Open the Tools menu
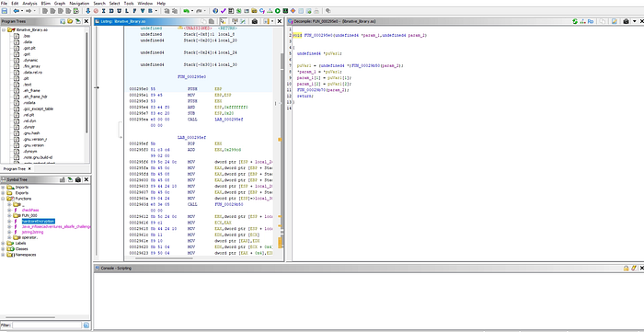644x332 pixels. pos(129,3)
